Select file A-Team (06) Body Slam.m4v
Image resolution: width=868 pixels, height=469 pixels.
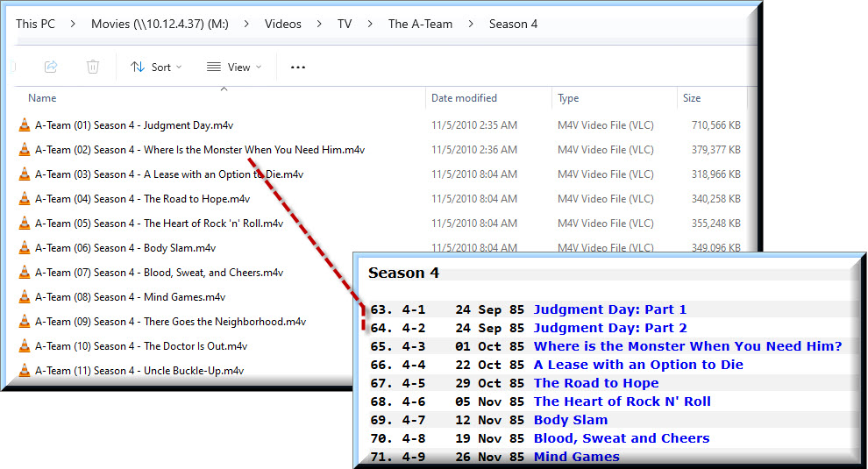125,247
